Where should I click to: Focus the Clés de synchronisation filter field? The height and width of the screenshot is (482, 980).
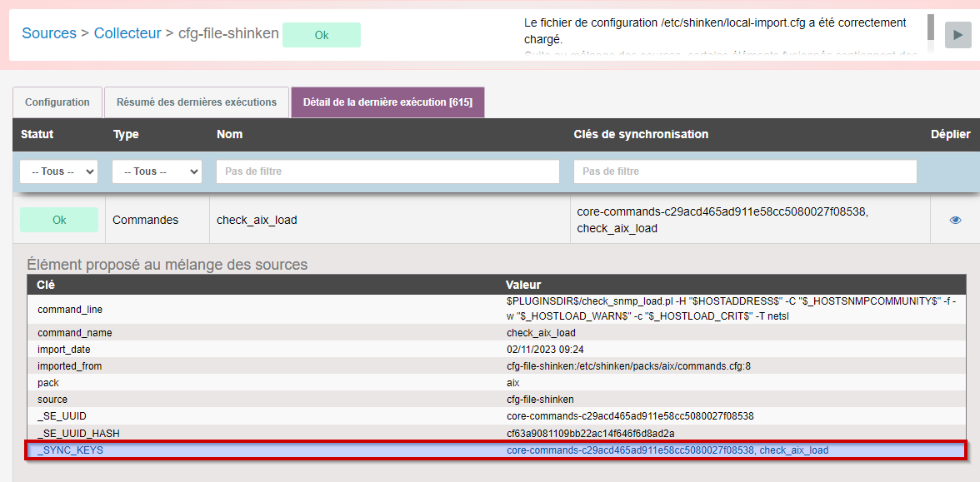745,171
